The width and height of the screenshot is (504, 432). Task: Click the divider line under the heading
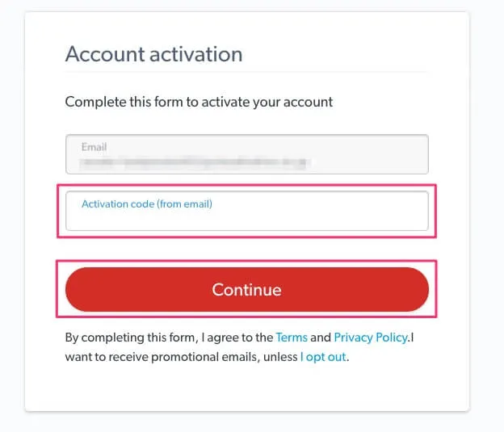(x=246, y=73)
